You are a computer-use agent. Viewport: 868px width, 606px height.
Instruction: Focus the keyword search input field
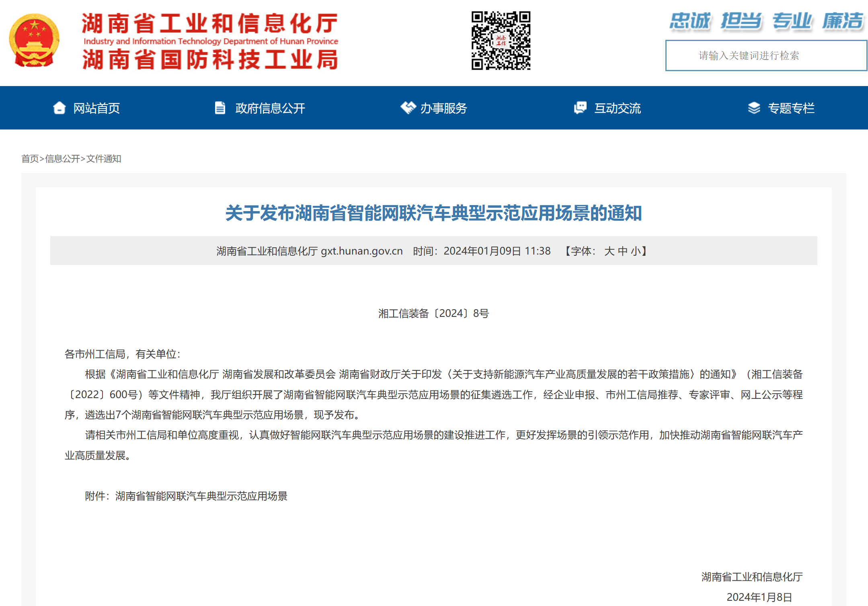(x=766, y=55)
